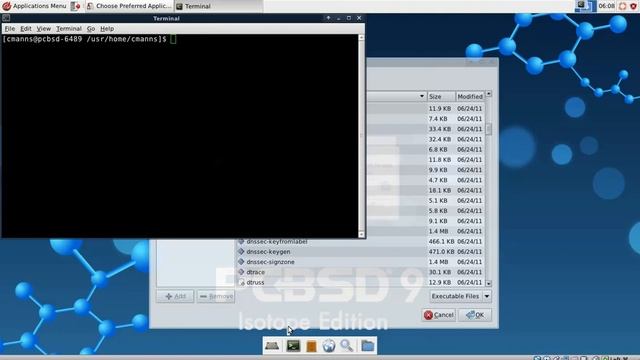Open the Terminal menu in menubar

pyautogui.click(x=69, y=29)
